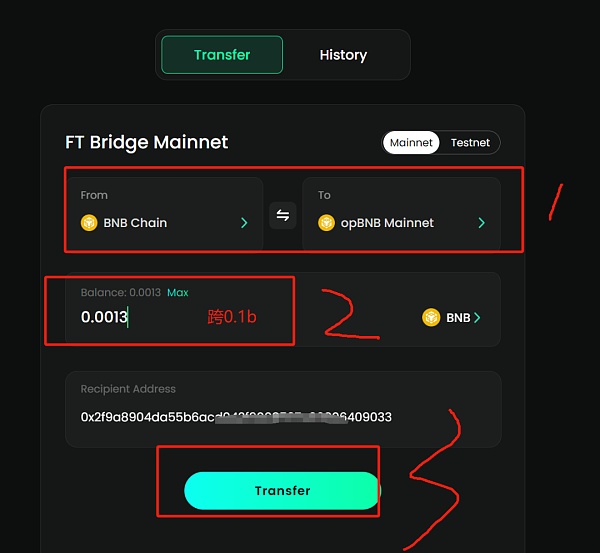Open the BNB token dropdown chevron
This screenshot has width=600, height=553.
click(x=477, y=318)
